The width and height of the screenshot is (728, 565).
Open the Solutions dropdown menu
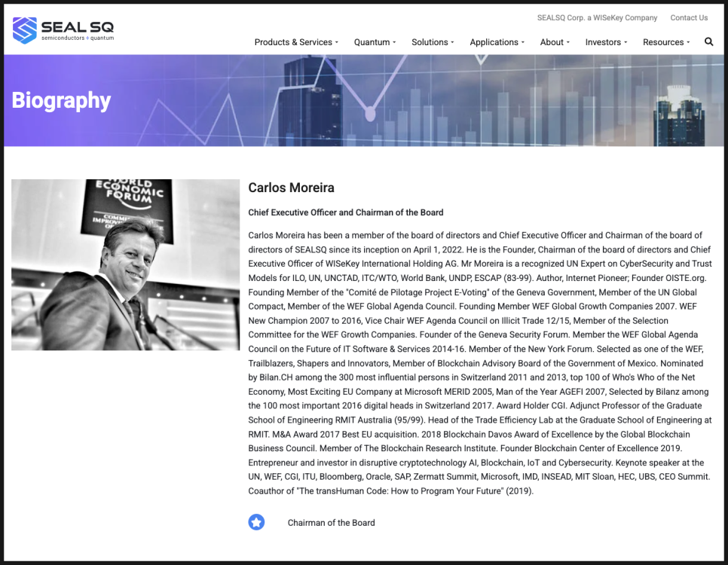point(433,42)
